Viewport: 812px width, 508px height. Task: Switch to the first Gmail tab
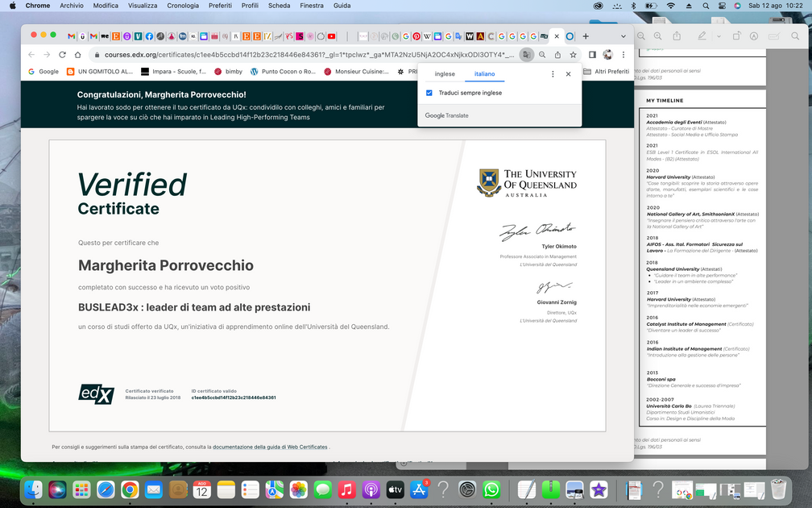[x=72, y=36]
